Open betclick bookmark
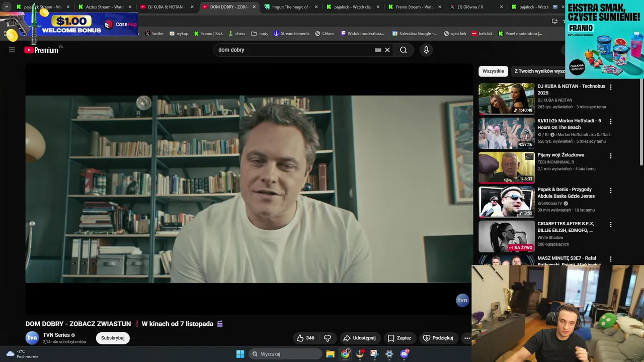Viewport: 644px width, 362px height. point(482,34)
